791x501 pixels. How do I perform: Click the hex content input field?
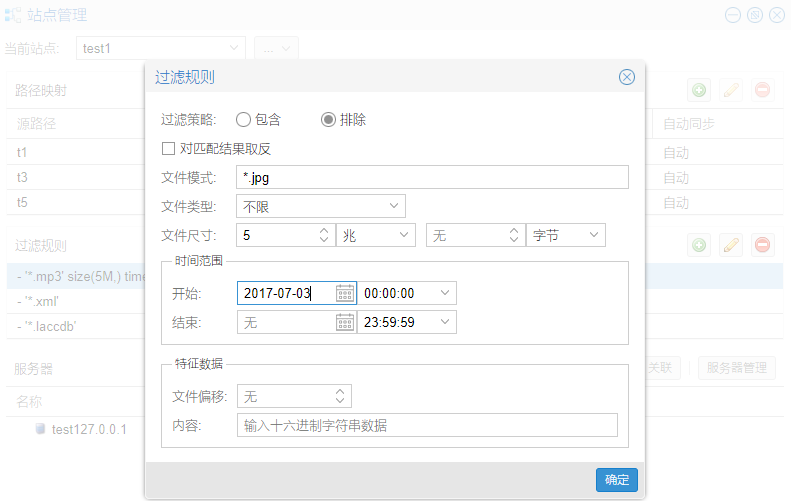pos(427,425)
